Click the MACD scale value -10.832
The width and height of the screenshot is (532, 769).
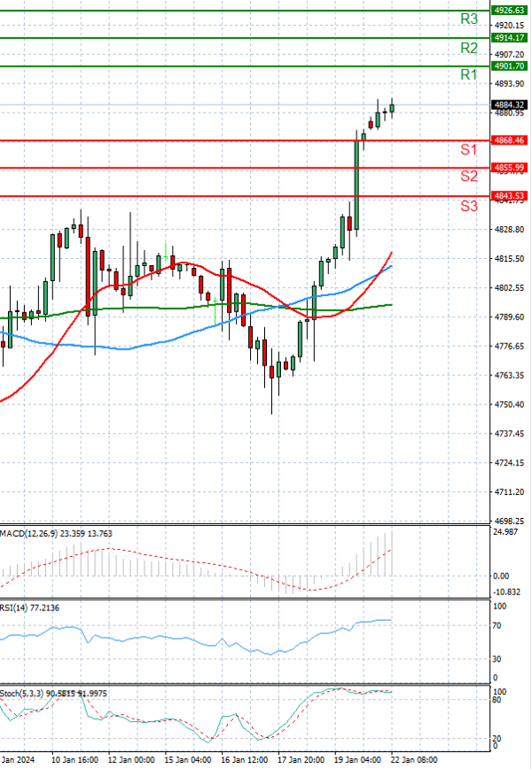(506, 592)
